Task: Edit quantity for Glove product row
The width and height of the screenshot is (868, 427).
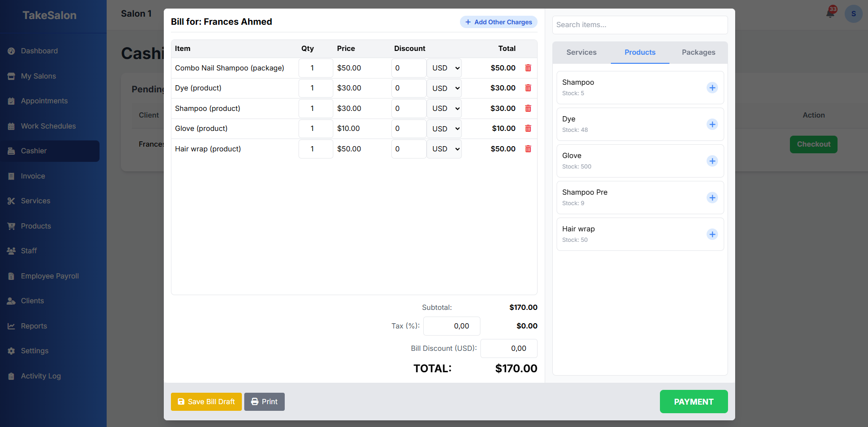Action: [316, 129]
